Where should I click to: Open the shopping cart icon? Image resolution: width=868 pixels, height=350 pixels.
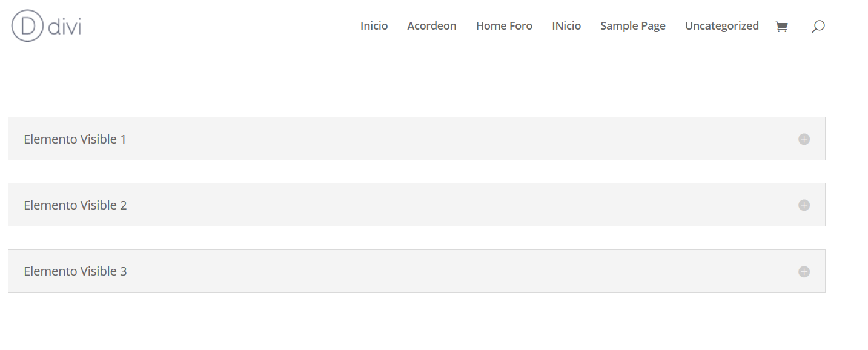tap(781, 27)
